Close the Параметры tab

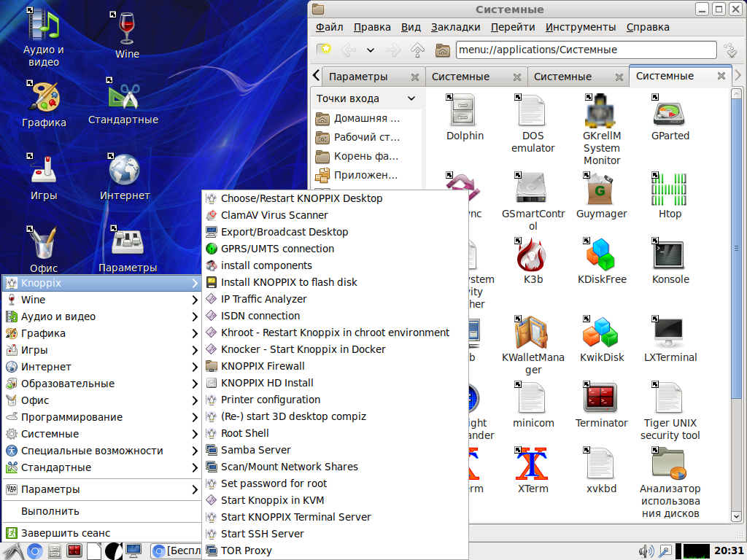tap(415, 77)
